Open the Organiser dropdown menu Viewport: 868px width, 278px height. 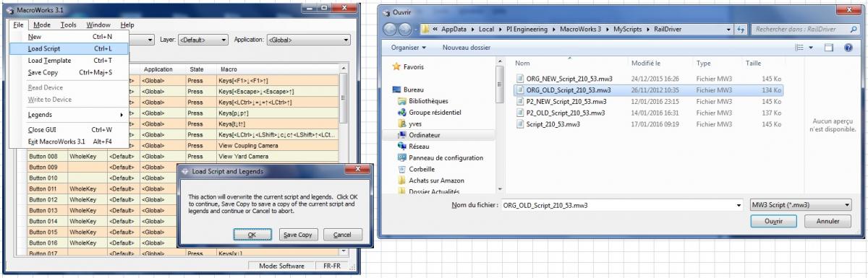point(409,47)
